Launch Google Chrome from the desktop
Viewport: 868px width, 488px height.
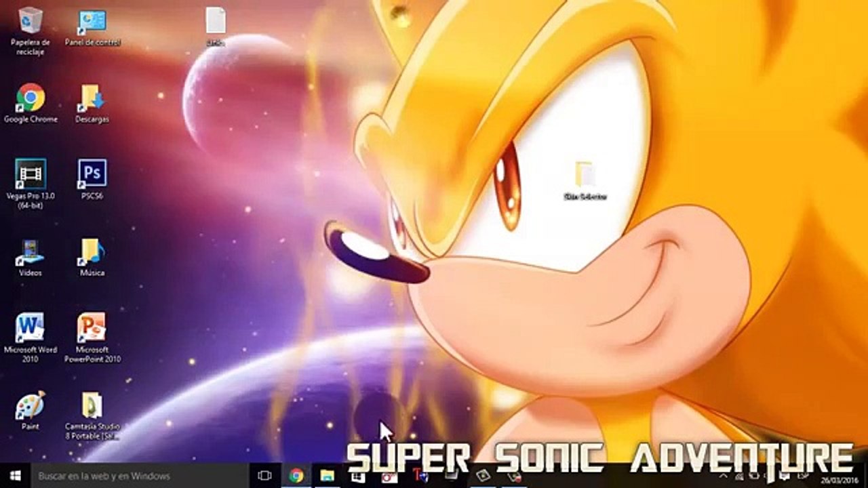pyautogui.click(x=31, y=103)
